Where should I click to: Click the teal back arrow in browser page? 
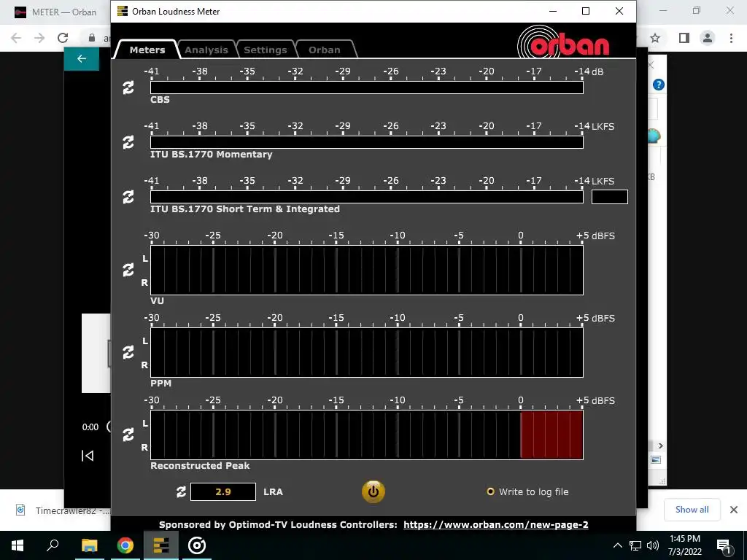pyautogui.click(x=82, y=58)
